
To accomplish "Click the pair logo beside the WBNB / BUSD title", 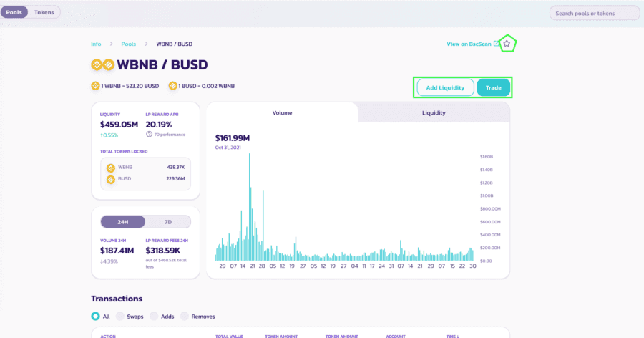I will coord(102,64).
